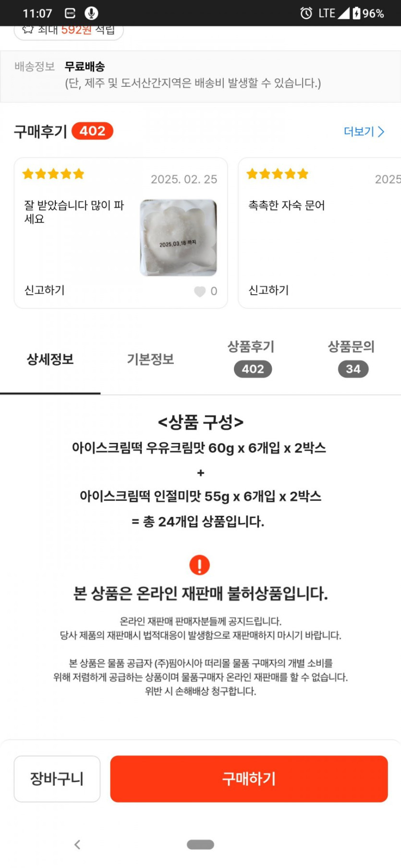Screen dimensions: 401x868
Task: Tap the back arrow in navigation bar
Action: [77, 844]
